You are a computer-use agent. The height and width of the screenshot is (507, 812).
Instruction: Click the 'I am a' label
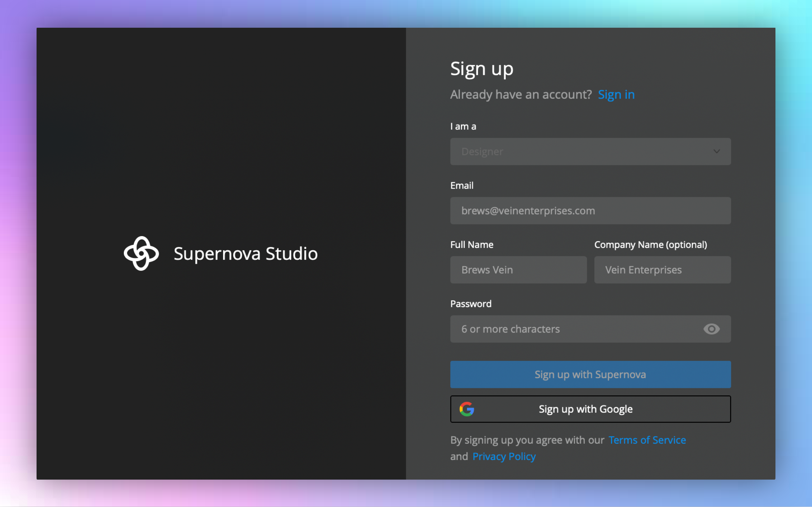(x=463, y=126)
